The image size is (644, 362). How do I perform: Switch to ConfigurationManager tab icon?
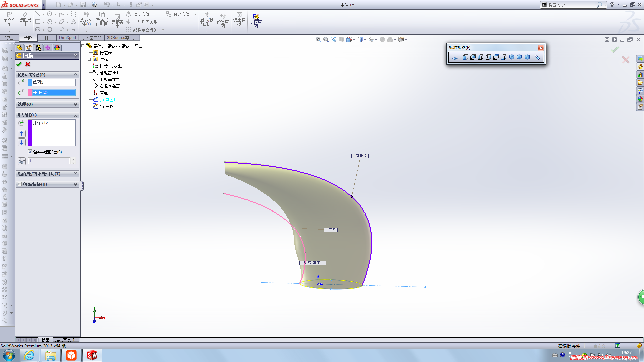point(38,48)
